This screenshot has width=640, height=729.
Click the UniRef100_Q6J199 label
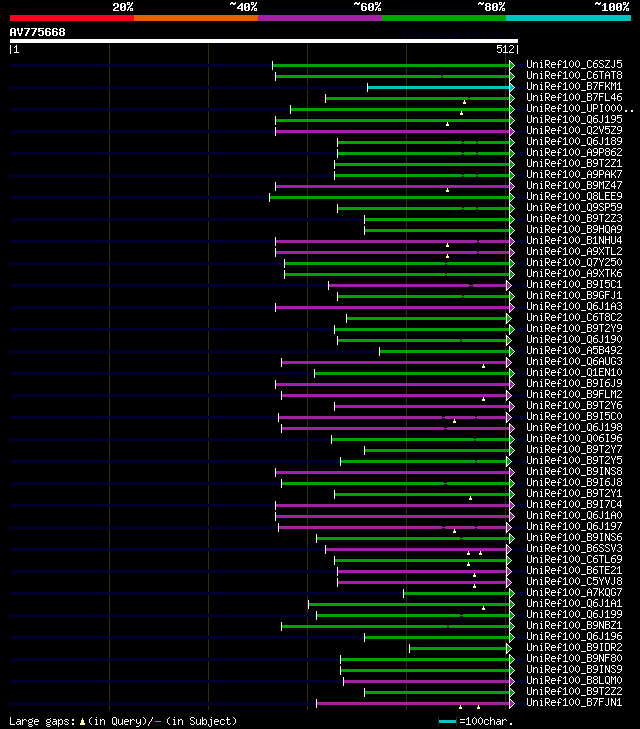(x=574, y=615)
